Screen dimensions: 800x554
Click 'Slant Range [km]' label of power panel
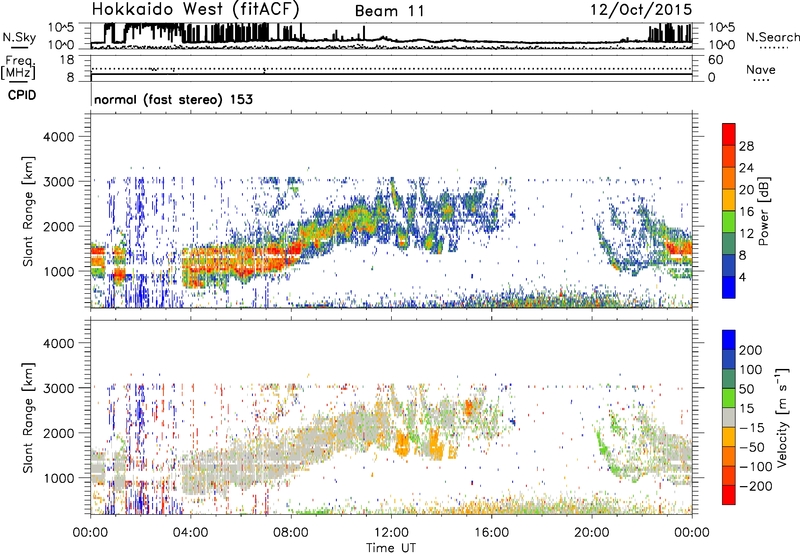click(x=28, y=211)
